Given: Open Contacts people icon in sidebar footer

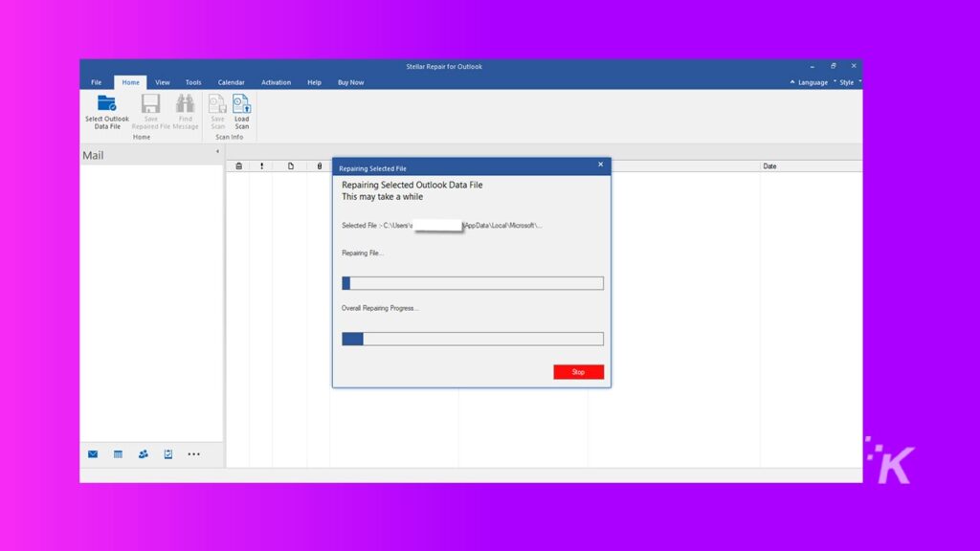Looking at the screenshot, I should pos(144,454).
